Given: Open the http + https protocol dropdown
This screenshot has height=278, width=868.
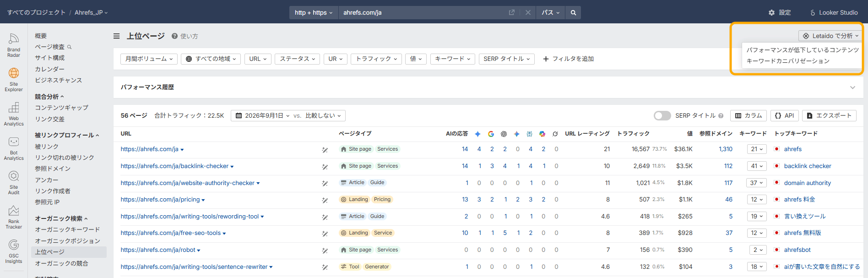Looking at the screenshot, I should click(314, 12).
